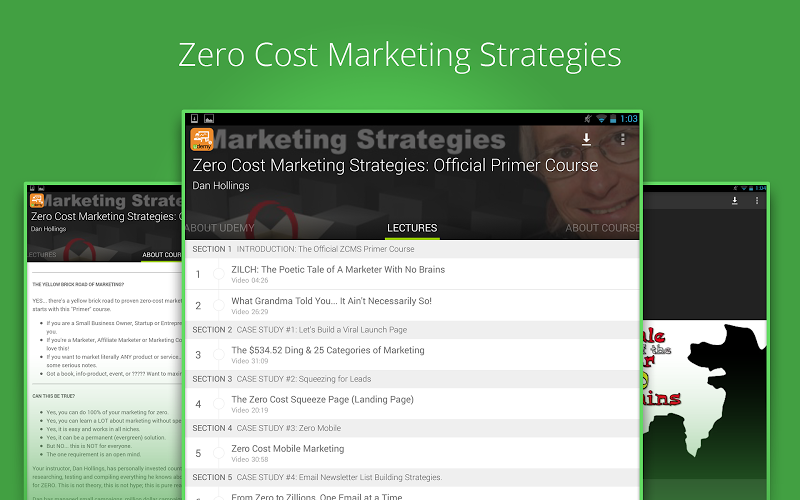
Task: Switch to the ABOUT COURSE tab
Action: tap(602, 228)
